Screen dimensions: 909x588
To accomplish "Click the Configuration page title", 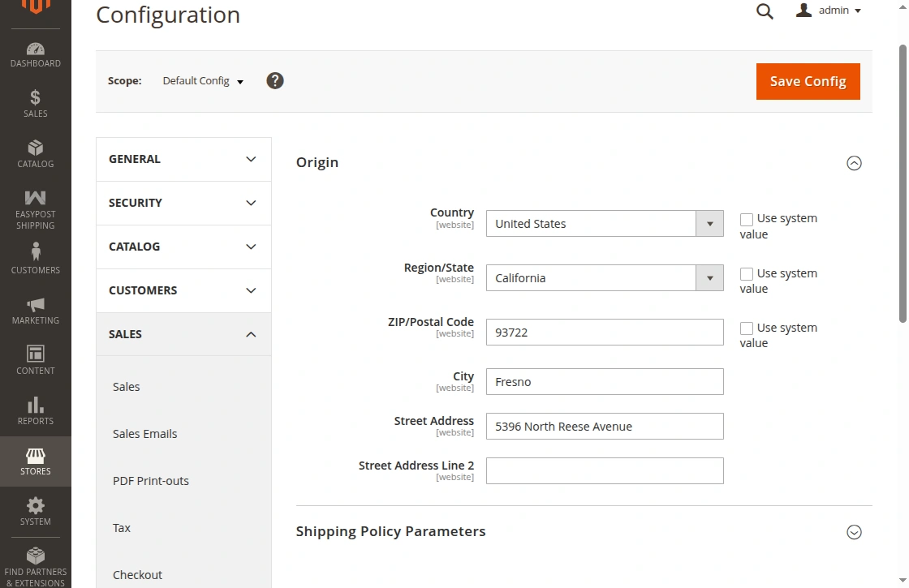I will (168, 15).
